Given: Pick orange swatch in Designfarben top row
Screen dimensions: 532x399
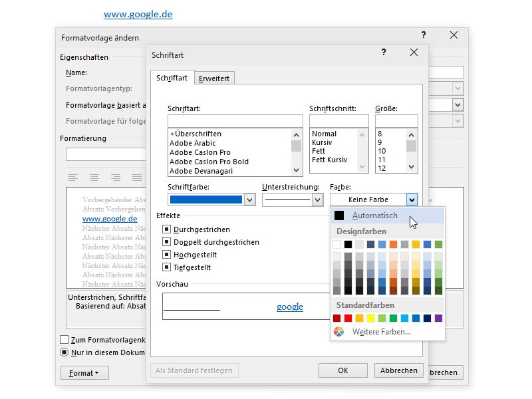Looking at the screenshot, I should point(393,244).
